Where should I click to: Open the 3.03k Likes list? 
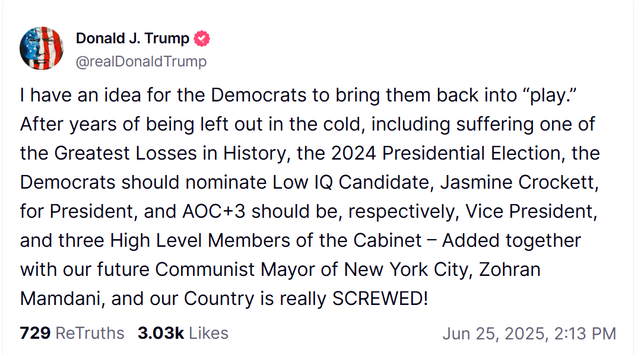183,333
